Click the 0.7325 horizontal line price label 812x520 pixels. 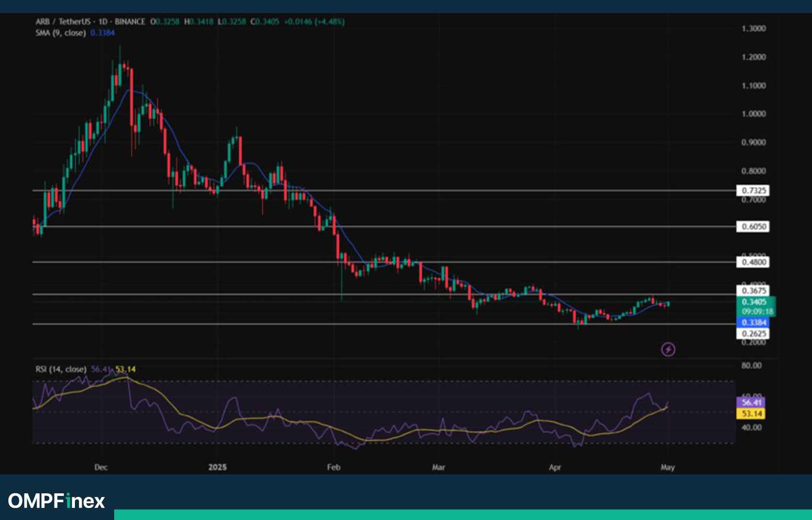tap(753, 191)
